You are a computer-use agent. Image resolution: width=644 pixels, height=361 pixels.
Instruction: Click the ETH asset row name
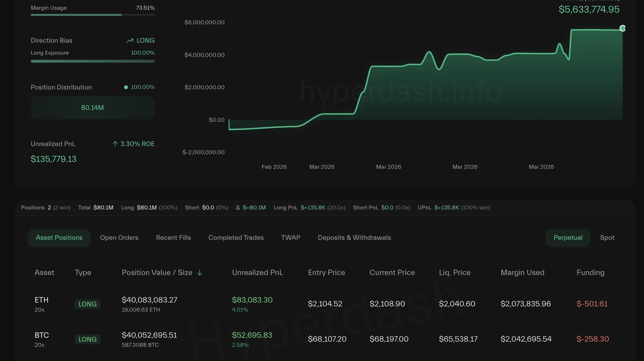pos(41,300)
